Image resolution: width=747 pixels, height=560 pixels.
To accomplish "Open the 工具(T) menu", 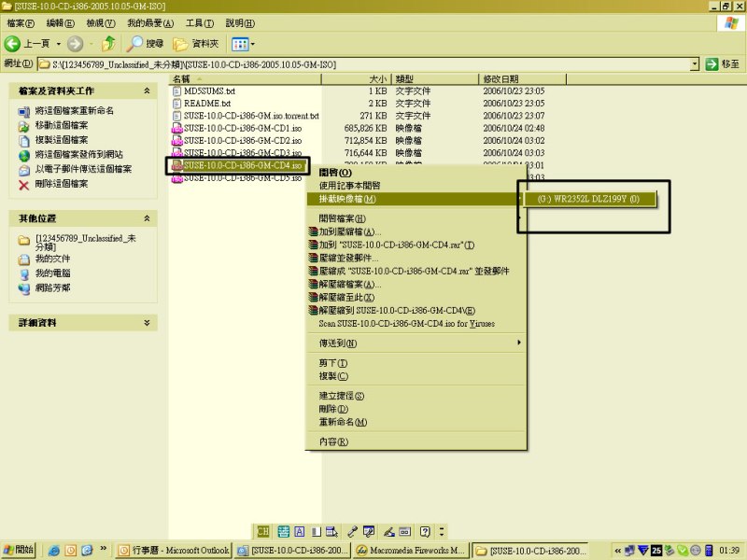I will (x=199, y=22).
